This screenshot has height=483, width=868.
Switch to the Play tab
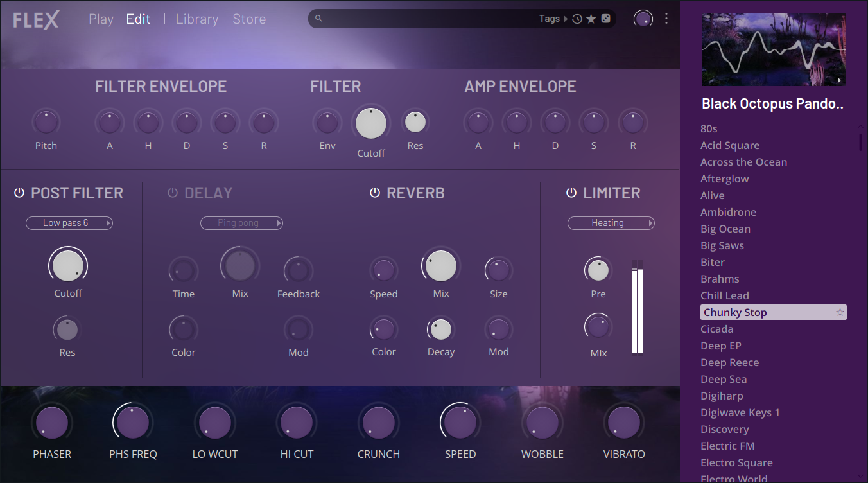[101, 19]
